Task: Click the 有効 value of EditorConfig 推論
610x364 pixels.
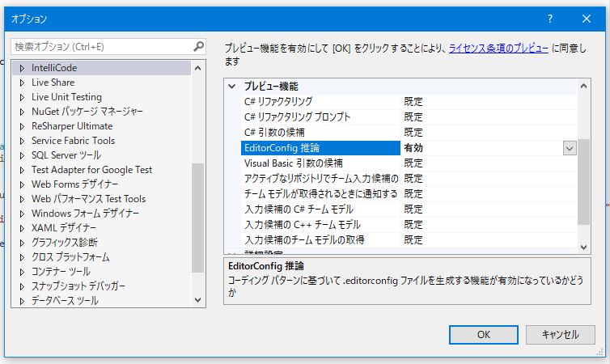Action: [x=413, y=148]
